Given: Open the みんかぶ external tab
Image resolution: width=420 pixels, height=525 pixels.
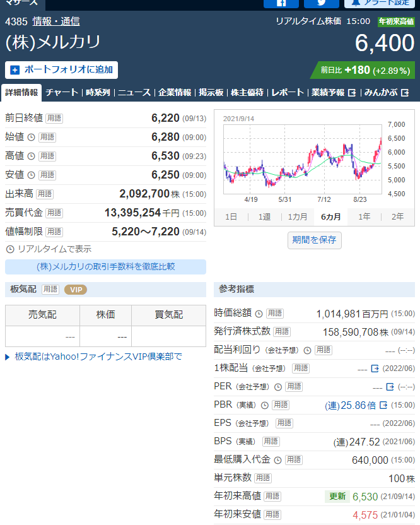Looking at the screenshot, I should [387, 92].
